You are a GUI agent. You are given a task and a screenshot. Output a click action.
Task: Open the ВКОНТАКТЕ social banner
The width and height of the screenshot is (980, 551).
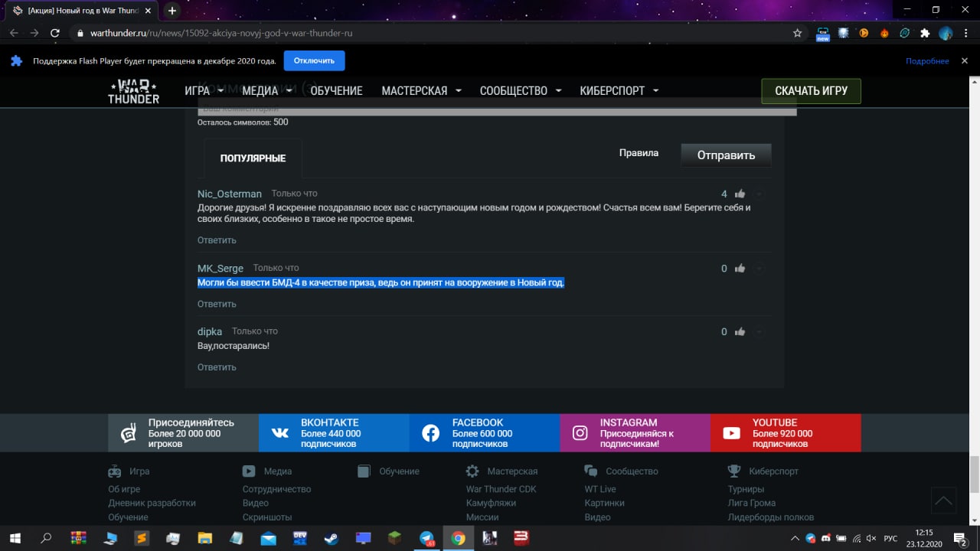click(334, 433)
